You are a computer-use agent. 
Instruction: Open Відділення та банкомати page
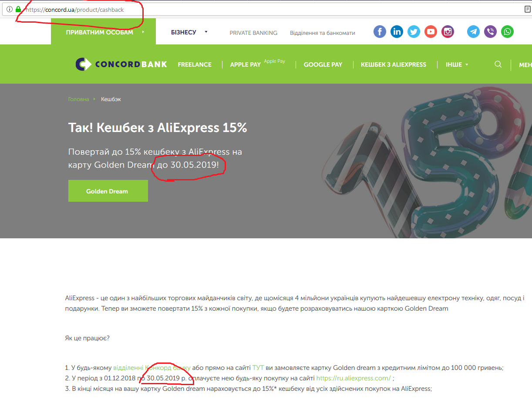323,33
